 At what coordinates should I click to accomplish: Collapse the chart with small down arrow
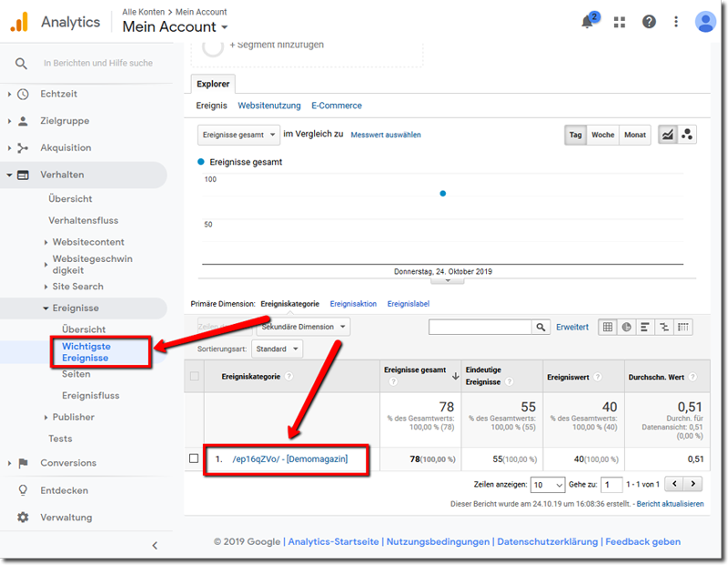click(448, 281)
